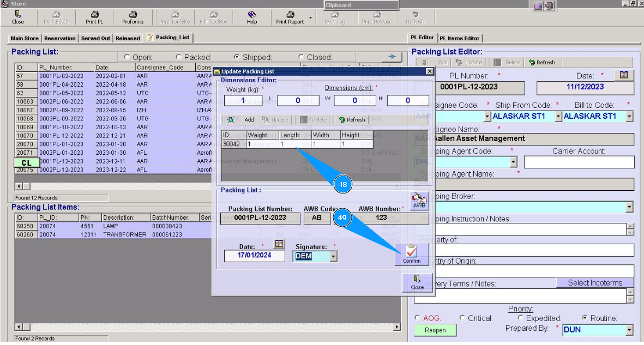This screenshot has height=345, width=644.
Task: Click left arrow of Packing List Items scrollbar
Action: (x=19, y=327)
